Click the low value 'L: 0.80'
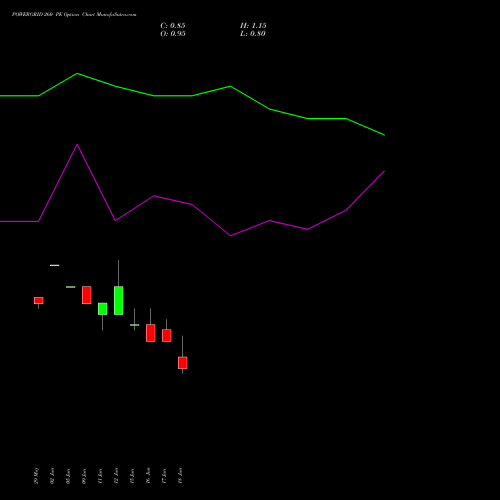The image size is (500, 500). coord(253,34)
